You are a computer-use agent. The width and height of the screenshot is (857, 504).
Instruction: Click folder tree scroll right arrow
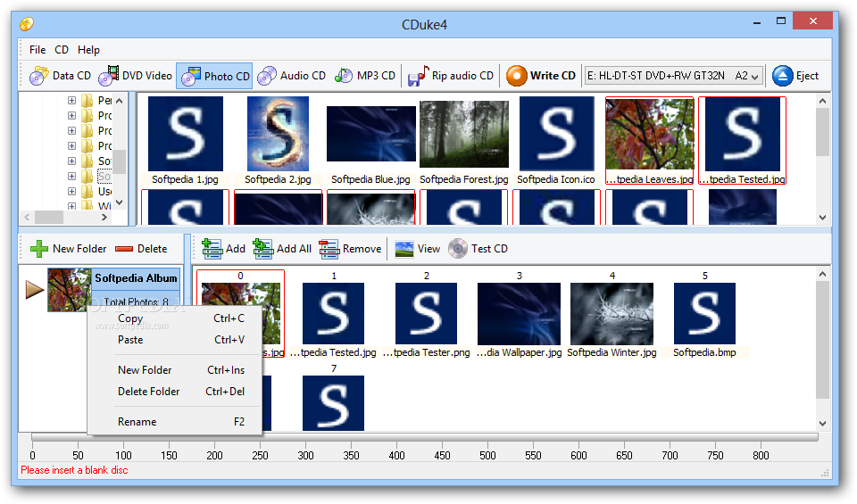pyautogui.click(x=104, y=218)
